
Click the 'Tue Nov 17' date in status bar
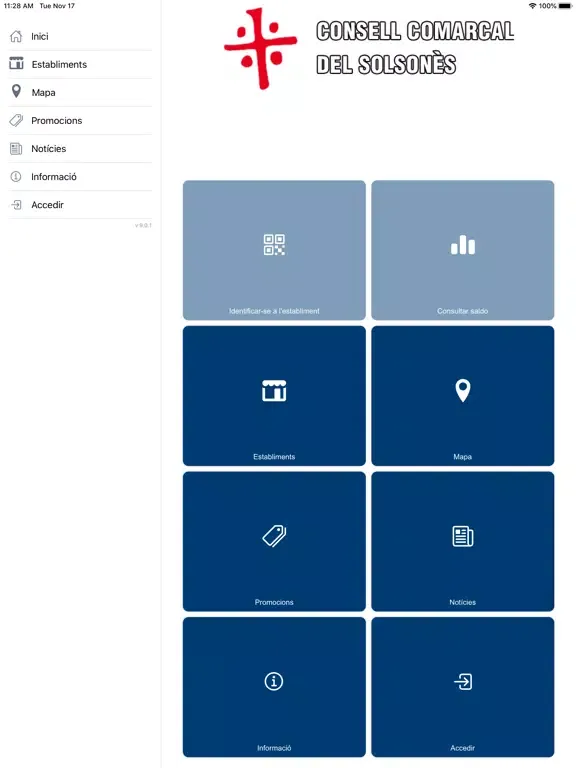57,6
